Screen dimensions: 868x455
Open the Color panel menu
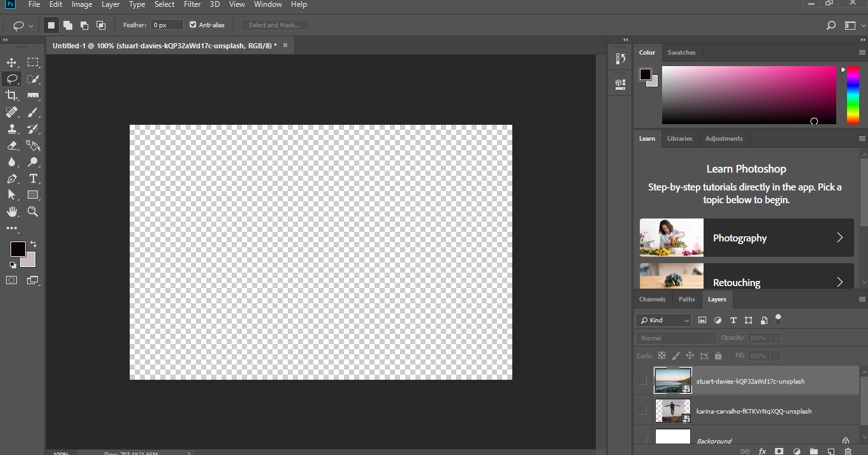coord(862,53)
